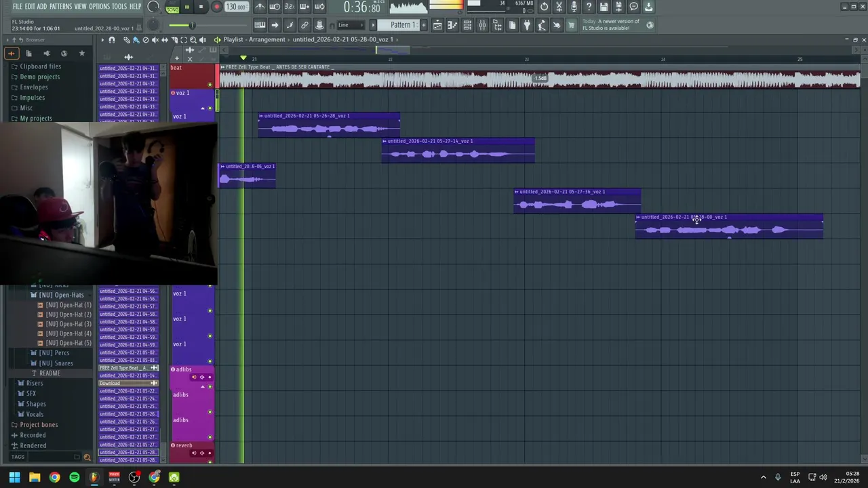Image resolution: width=868 pixels, height=488 pixels.
Task: Collapse the [NU] Open-Hats folder
Action: [61, 295]
